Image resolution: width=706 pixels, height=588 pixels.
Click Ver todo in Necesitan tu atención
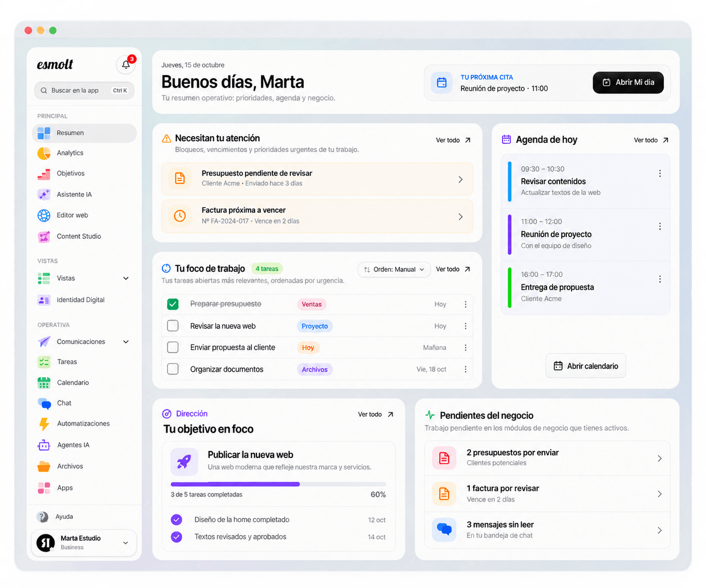453,140
